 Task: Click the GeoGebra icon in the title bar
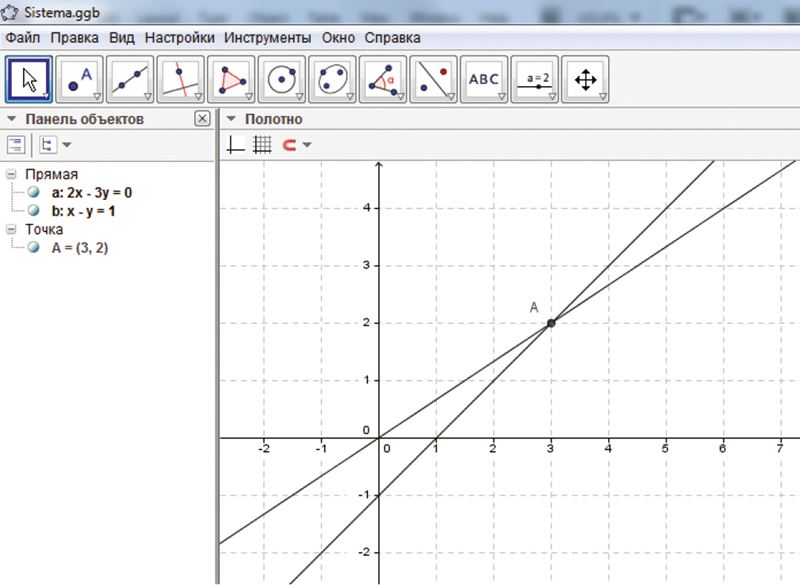click(x=10, y=12)
